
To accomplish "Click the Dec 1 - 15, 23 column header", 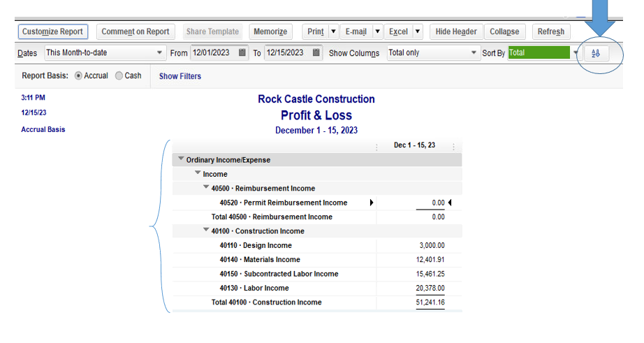I will pyautogui.click(x=414, y=145).
